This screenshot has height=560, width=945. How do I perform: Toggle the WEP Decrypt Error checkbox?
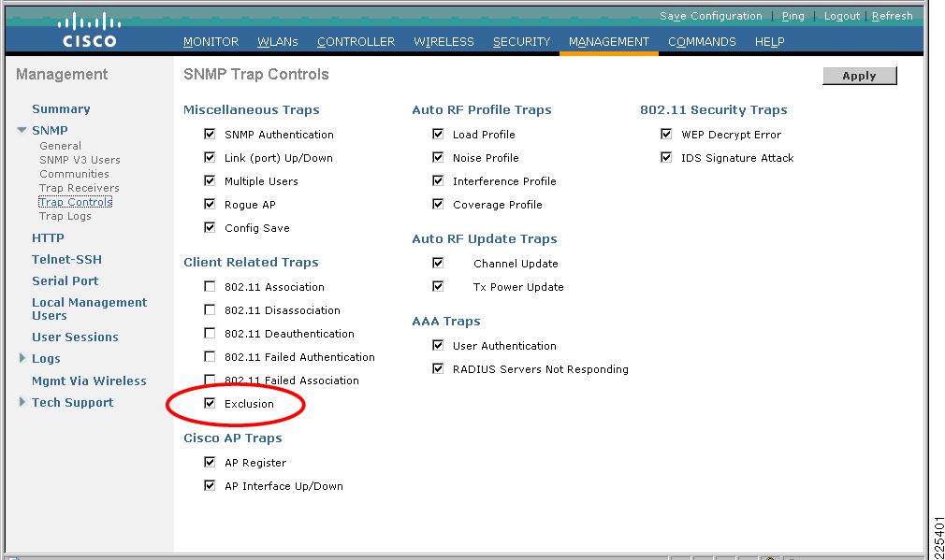click(666, 134)
